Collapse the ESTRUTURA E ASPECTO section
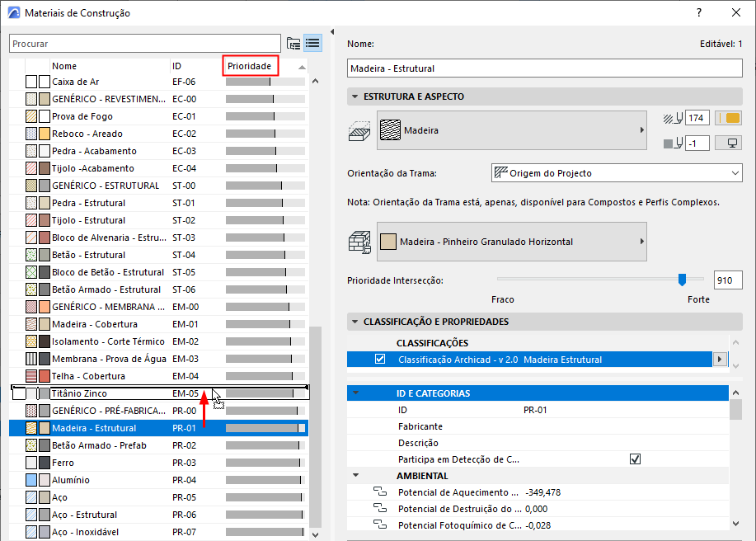756x541 pixels. coord(355,96)
